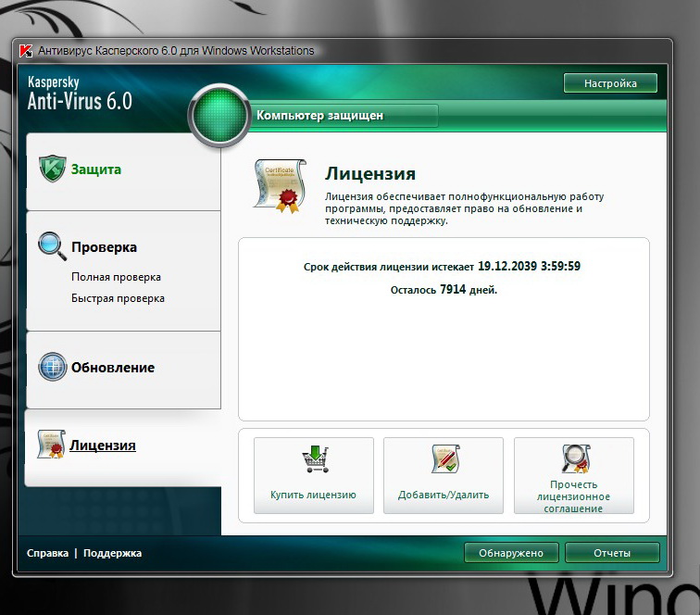
Task: Select the Лицензия sidebar tab
Action: pyautogui.click(x=103, y=446)
